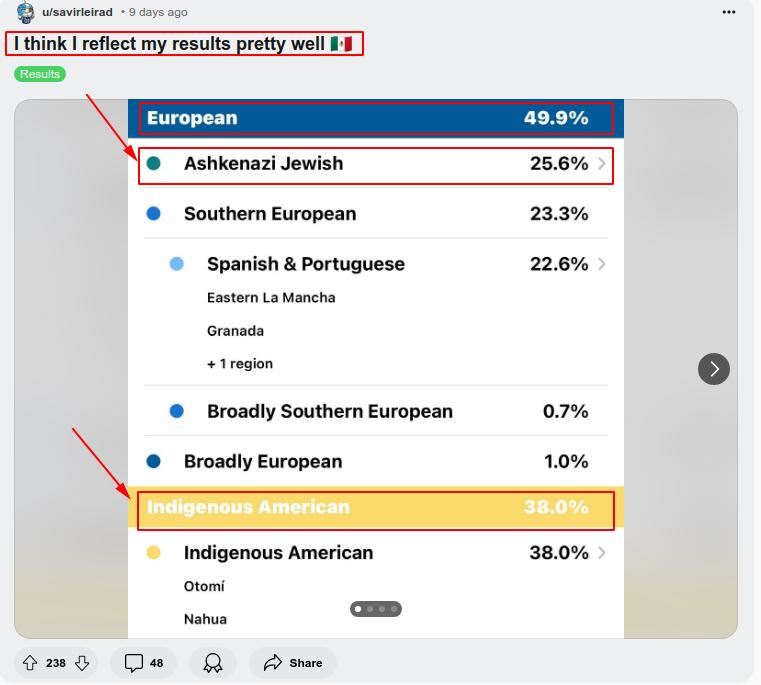This screenshot has width=761, height=685.
Task: Expand the Spanish & Portuguese chevron
Action: [x=602, y=264]
